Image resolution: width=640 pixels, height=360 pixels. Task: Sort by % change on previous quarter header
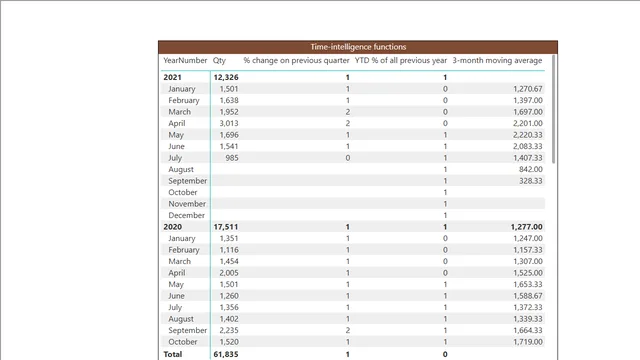296,60
